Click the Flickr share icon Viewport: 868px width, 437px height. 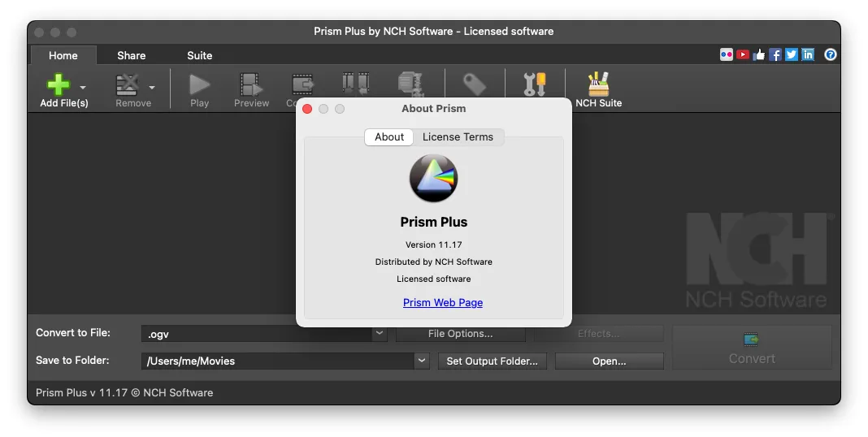[727, 54]
